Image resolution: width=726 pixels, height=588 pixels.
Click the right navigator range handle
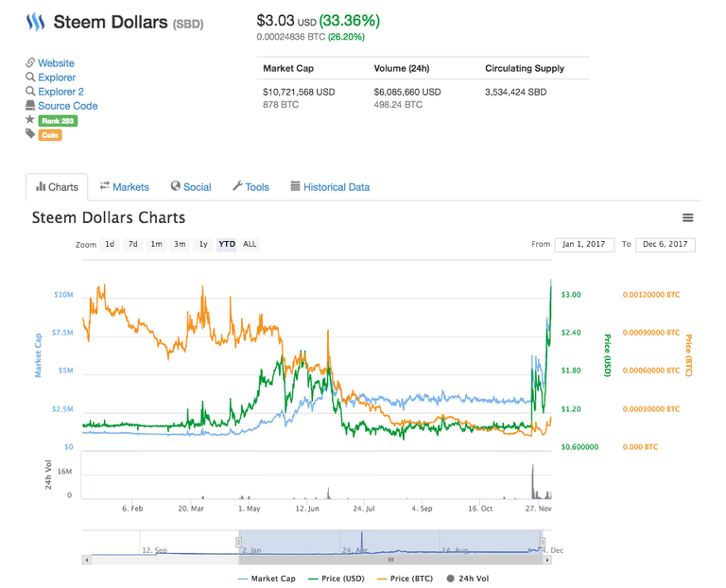543,543
